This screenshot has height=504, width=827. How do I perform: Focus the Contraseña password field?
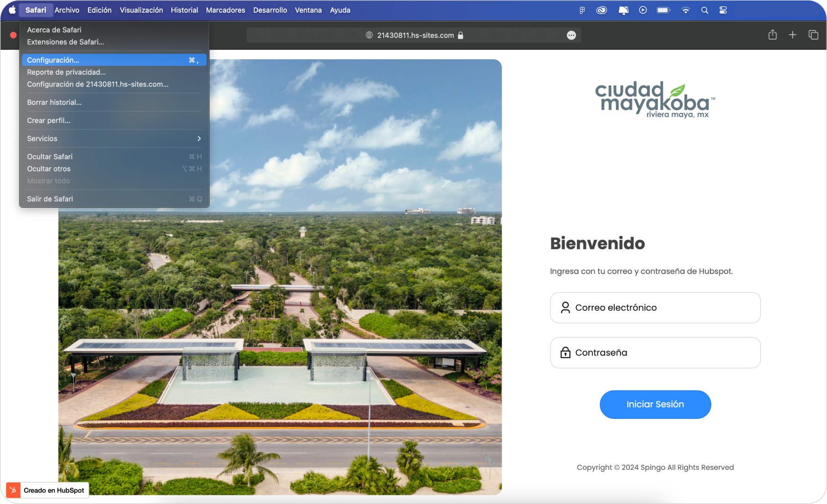(x=655, y=353)
